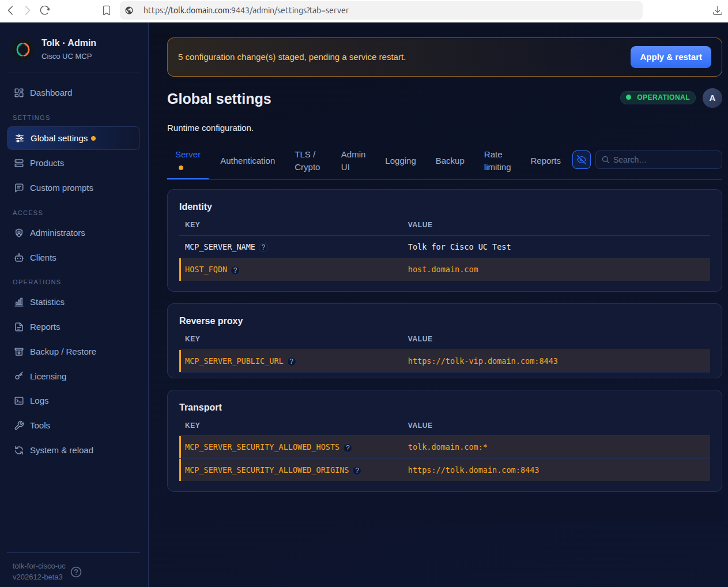The height and width of the screenshot is (587, 728).
Task: Open the Admin UI tab
Action: (353, 161)
